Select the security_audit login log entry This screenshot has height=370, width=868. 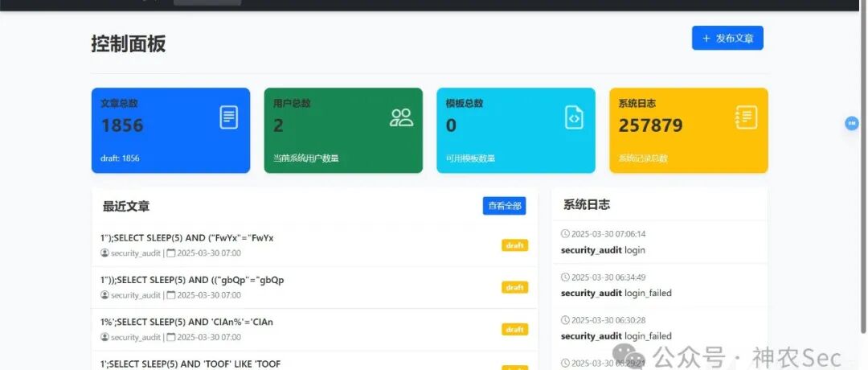click(x=659, y=242)
